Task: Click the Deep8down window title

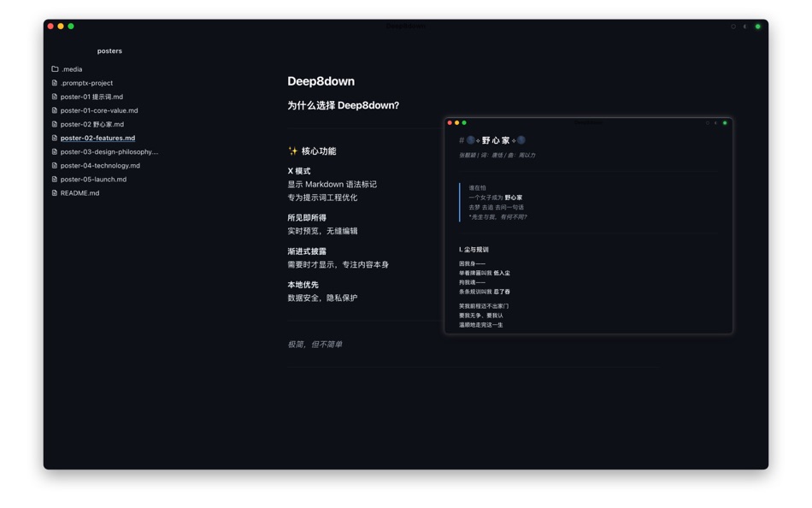Action: point(406,26)
